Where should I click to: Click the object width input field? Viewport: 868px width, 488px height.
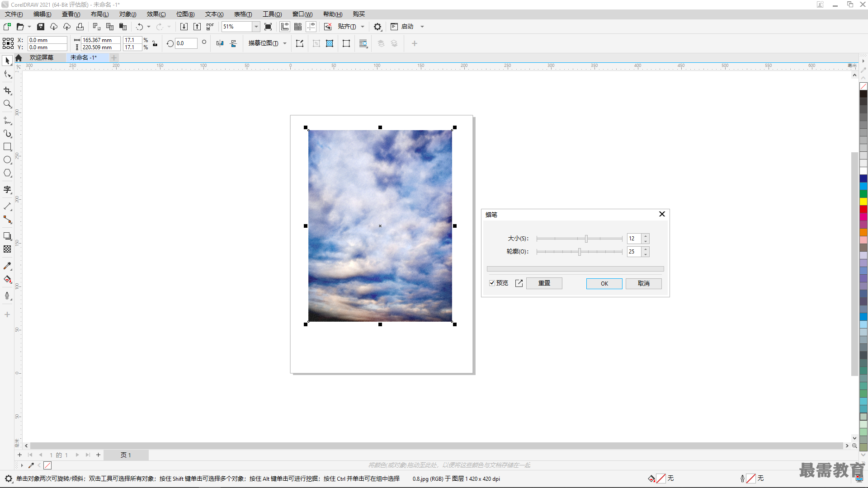tap(100, 40)
